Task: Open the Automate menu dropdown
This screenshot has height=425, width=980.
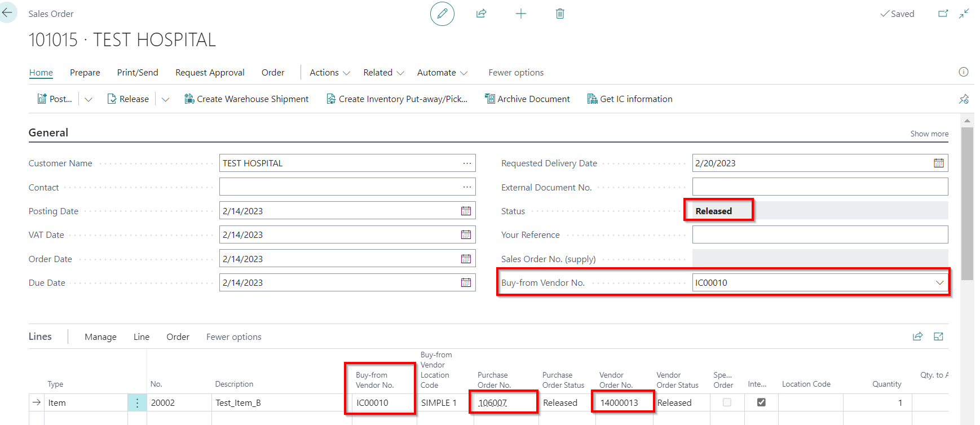Action: (442, 73)
